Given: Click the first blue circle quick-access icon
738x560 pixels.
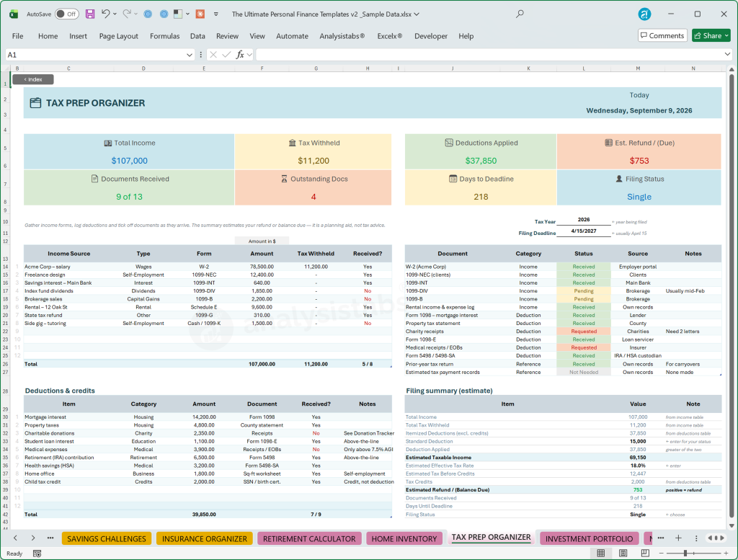Looking at the screenshot, I should 148,14.
